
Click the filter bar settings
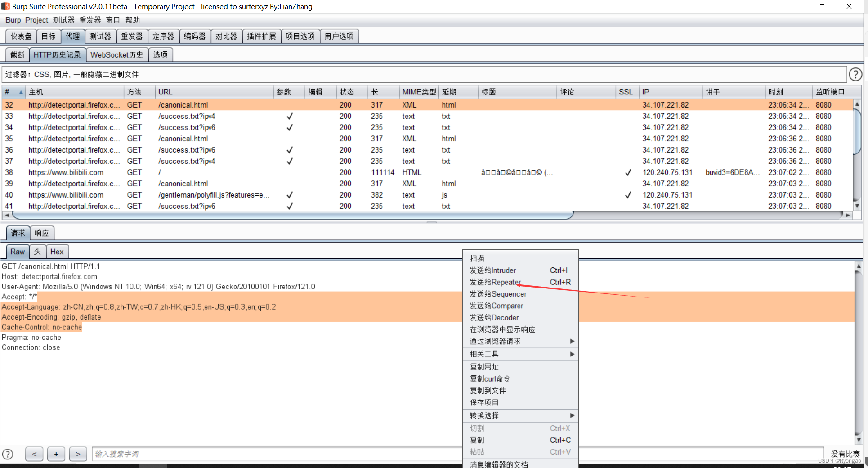click(x=424, y=74)
